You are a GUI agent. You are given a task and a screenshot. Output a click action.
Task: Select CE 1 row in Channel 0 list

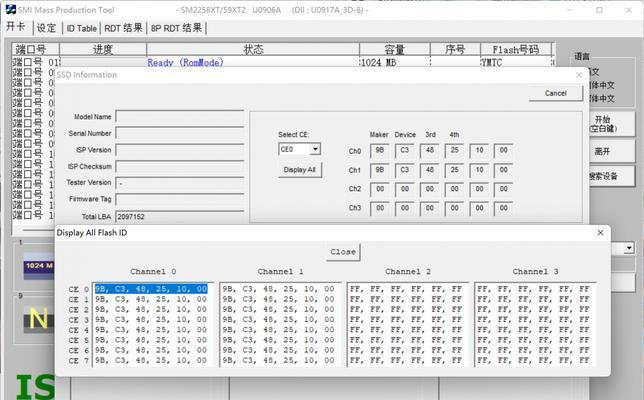[x=151, y=299]
